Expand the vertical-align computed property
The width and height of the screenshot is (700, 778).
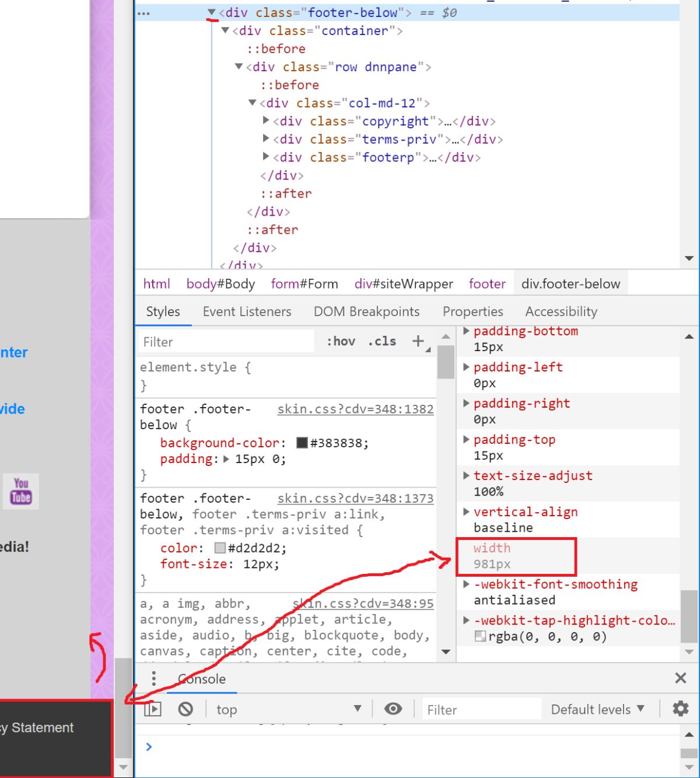[466, 511]
